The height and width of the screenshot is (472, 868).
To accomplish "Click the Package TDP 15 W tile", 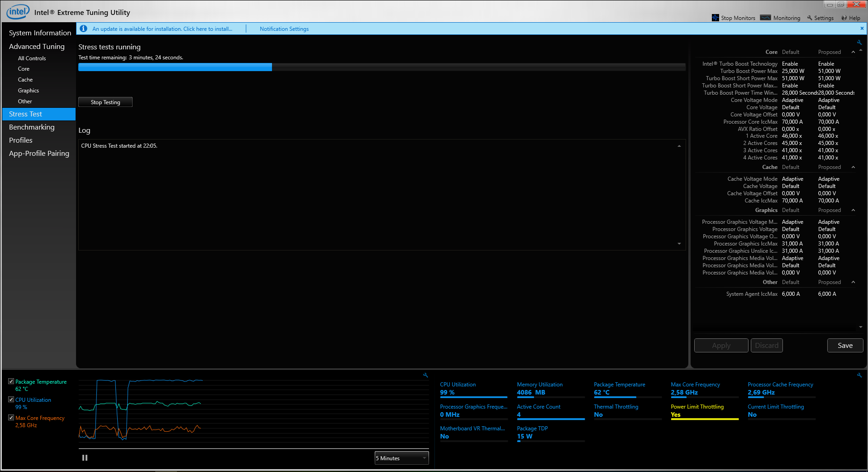I will coord(550,433).
